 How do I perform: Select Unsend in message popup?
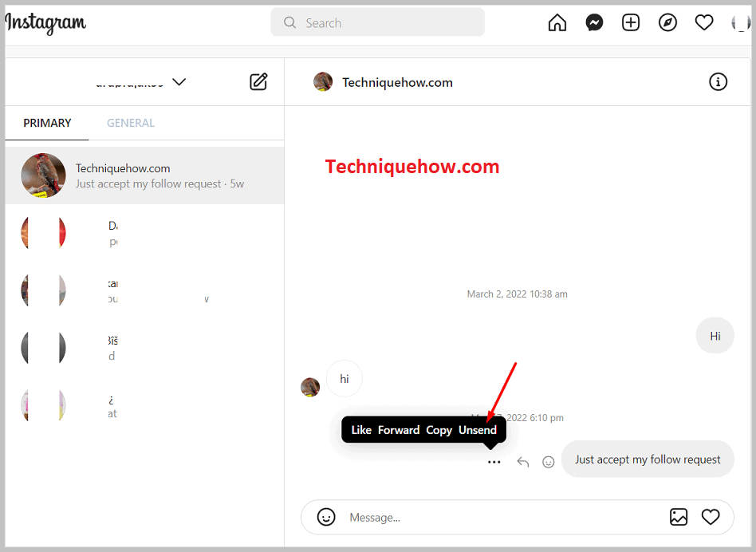[478, 430]
